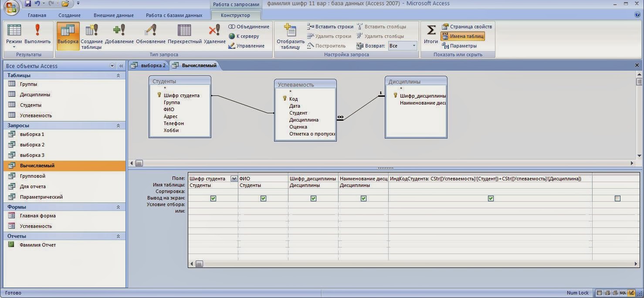This screenshot has width=644, height=298.
Task: Uncheck show box for ФИО column
Action: click(263, 198)
